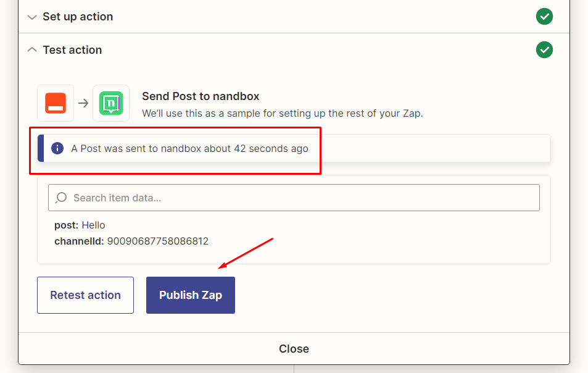This screenshot has height=373, width=588.
Task: Click the green checkmark beside Set up action
Action: click(544, 17)
